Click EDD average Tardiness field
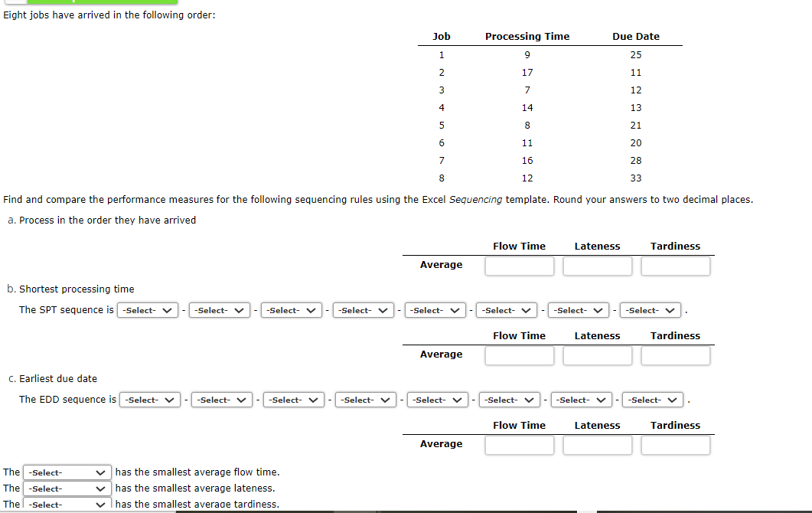The width and height of the screenshot is (812, 513). [676, 446]
